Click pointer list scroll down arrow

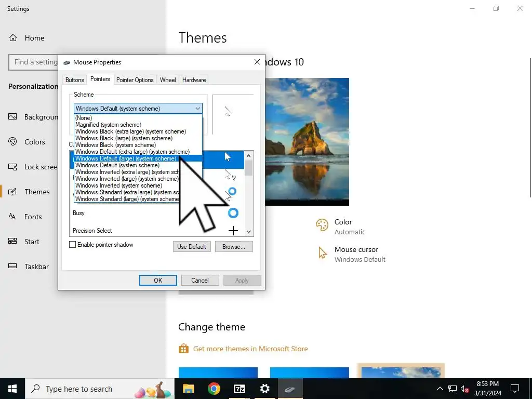pyautogui.click(x=249, y=232)
